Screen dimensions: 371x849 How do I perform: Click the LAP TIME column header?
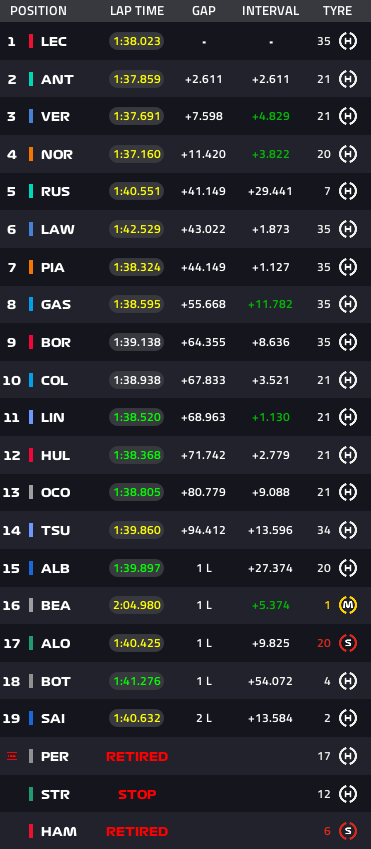(136, 11)
